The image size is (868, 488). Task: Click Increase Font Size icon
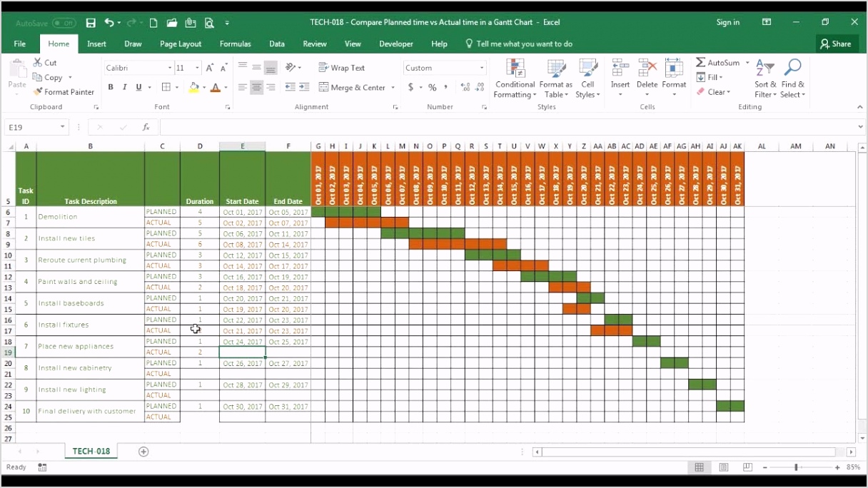point(210,68)
